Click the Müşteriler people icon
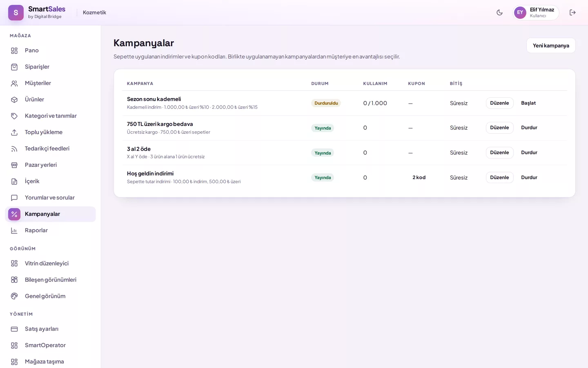Image resolution: width=588 pixels, height=368 pixels. pos(14,83)
